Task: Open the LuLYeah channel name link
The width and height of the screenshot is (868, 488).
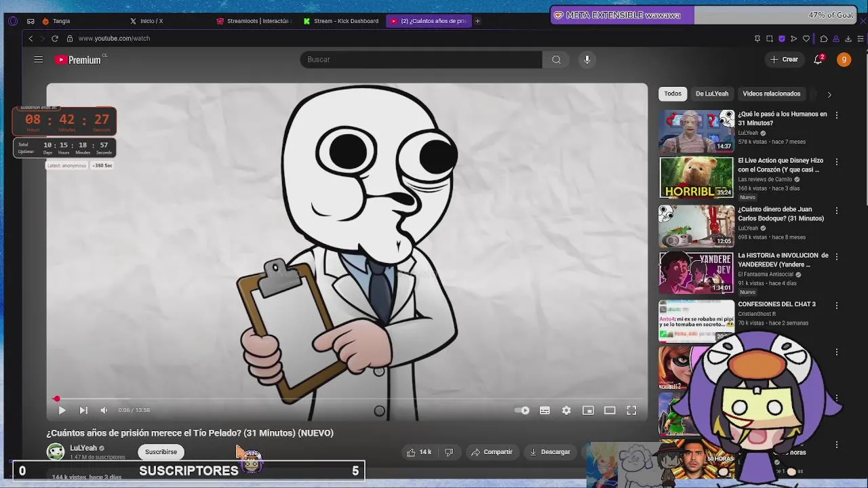Action: pos(83,448)
